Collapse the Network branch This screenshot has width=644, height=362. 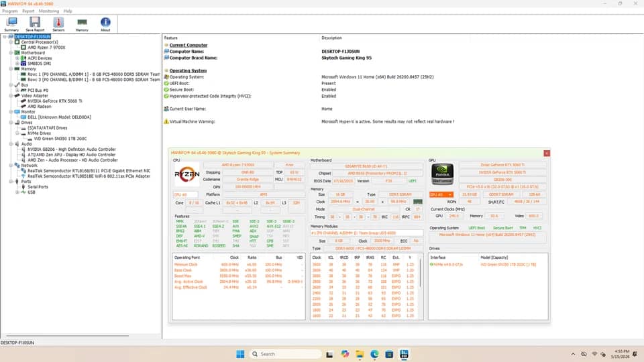pos(11,165)
